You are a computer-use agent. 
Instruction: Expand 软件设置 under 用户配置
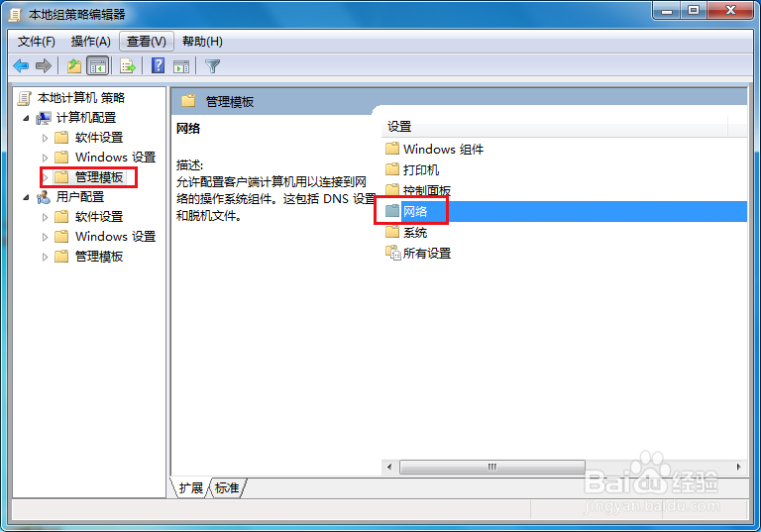click(46, 217)
